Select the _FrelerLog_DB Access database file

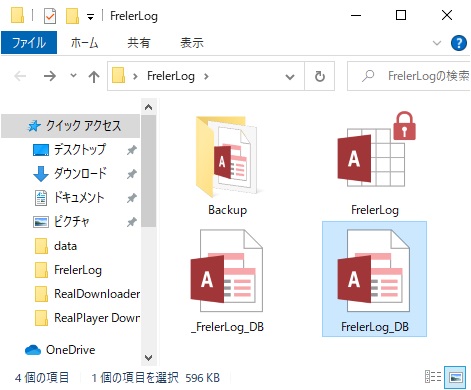pyautogui.click(x=227, y=271)
